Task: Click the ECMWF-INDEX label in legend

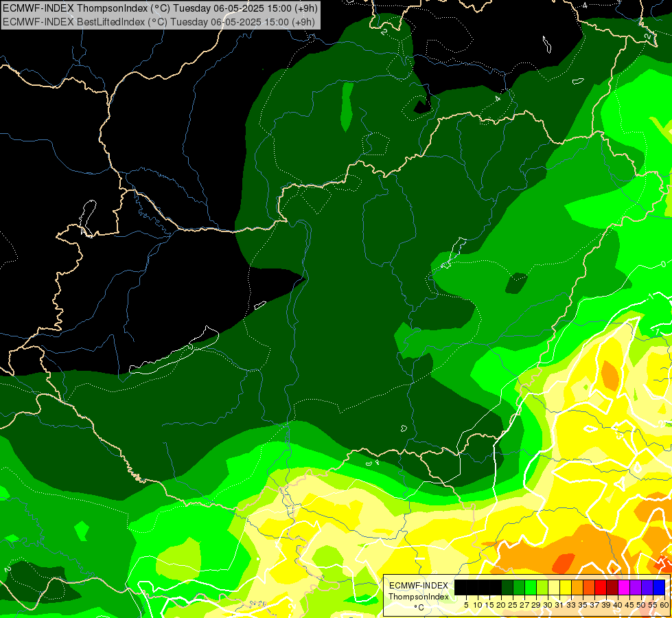Action: pyautogui.click(x=419, y=586)
